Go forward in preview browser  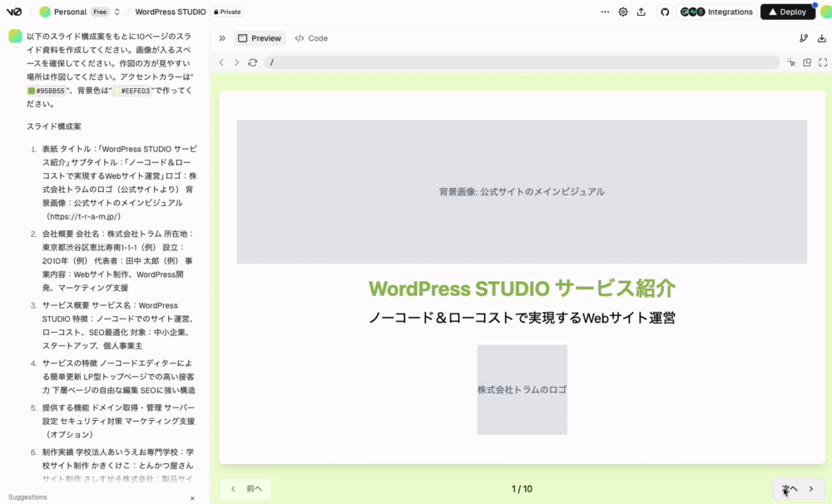coord(236,62)
